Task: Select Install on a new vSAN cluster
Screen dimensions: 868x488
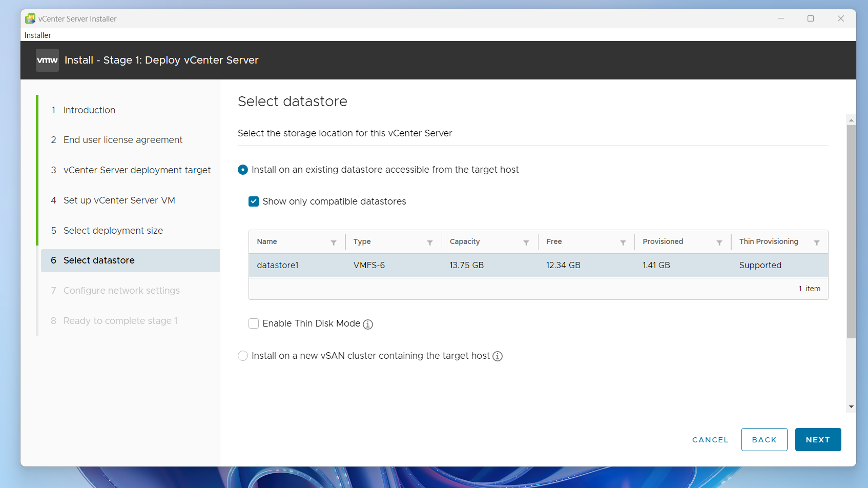Action: click(x=243, y=356)
